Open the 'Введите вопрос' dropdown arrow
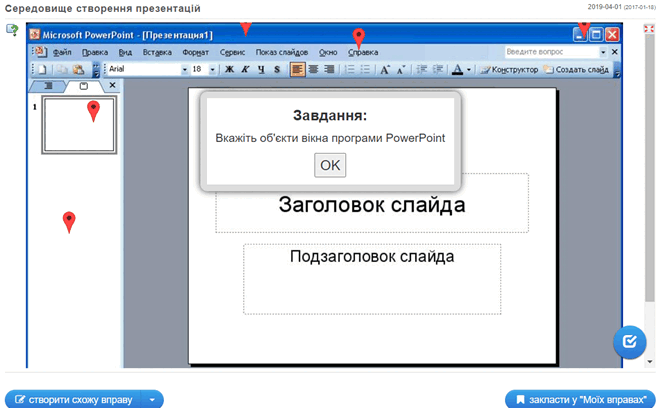The image size is (664, 408). tap(603, 52)
